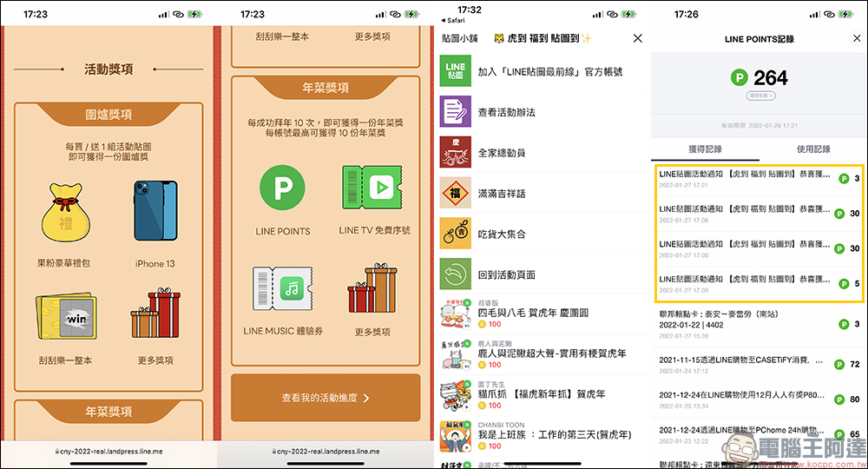Open the 聯邦賴點卡 泰安－麥當勞 record

(759, 324)
